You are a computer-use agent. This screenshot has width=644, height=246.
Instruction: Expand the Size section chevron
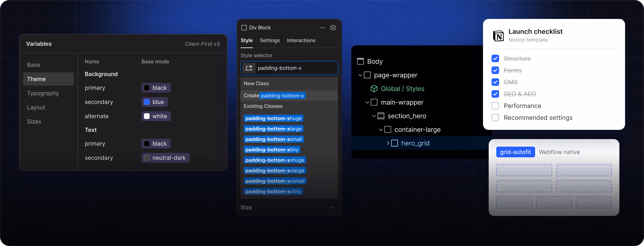pos(333,207)
